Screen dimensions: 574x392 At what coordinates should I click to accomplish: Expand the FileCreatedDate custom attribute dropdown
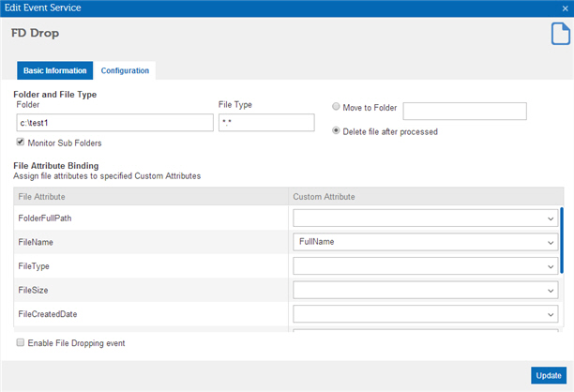pos(426,314)
